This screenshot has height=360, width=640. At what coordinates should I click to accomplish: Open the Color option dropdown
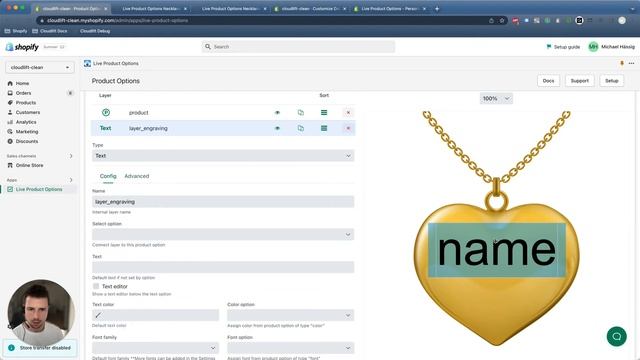(x=291, y=315)
